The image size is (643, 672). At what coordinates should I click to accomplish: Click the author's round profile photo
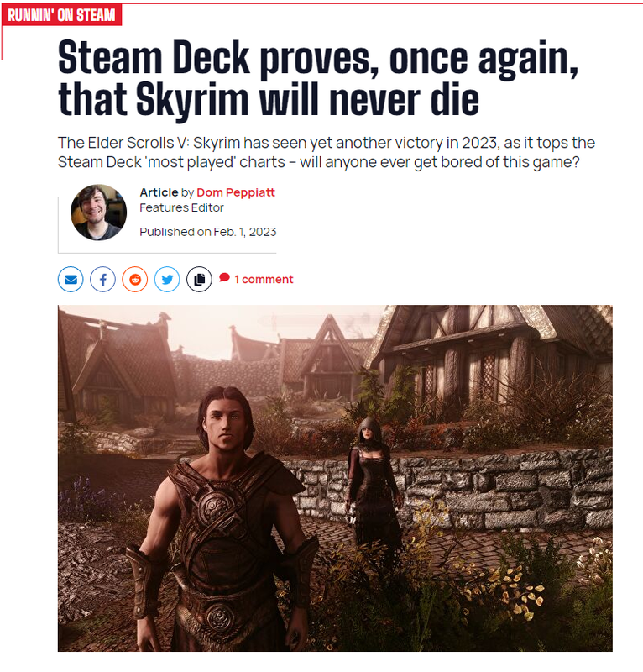(98, 213)
